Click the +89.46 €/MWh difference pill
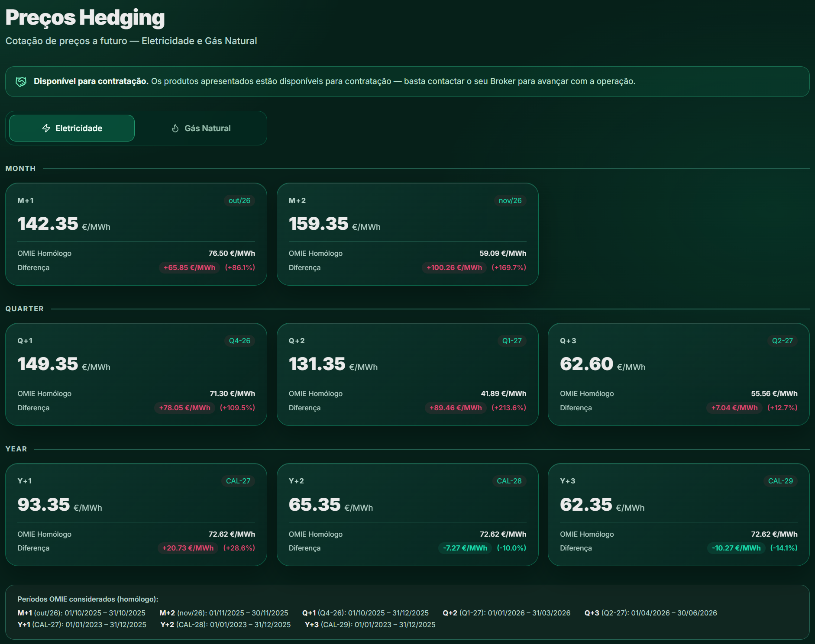 [456, 408]
